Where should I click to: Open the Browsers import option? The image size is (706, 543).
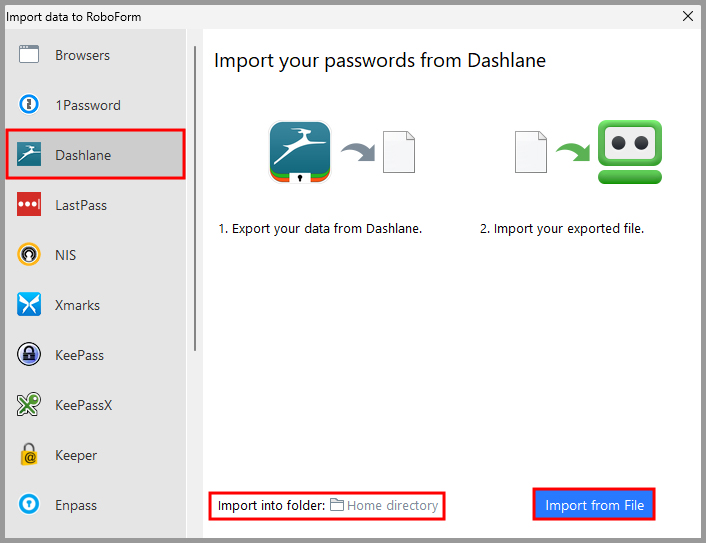click(x=82, y=55)
